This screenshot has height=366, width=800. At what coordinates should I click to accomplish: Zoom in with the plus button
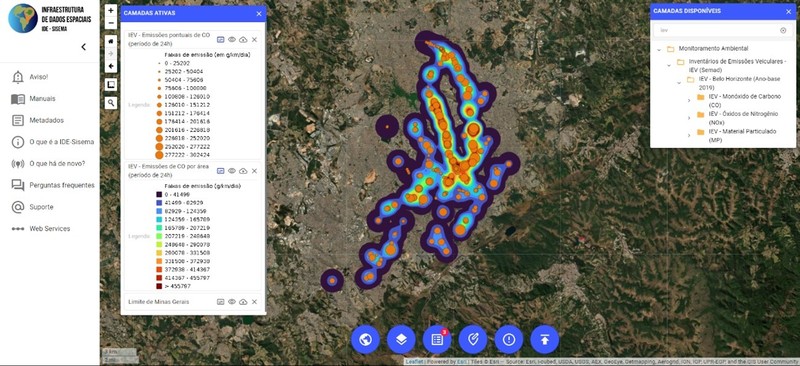111,11
